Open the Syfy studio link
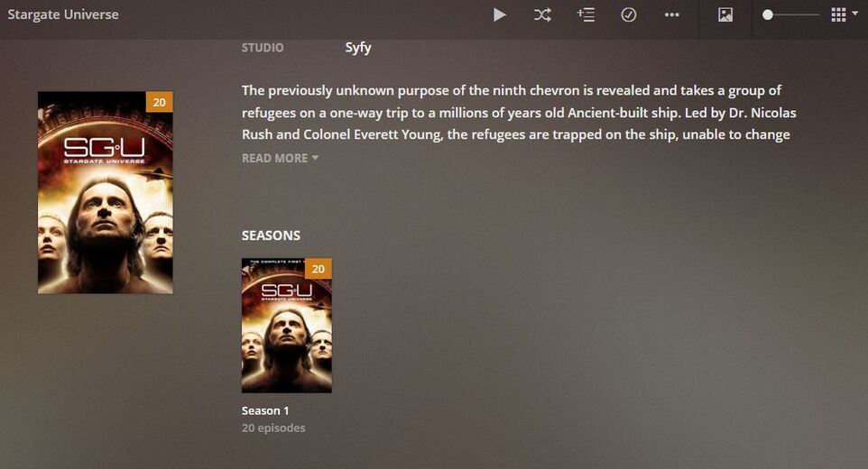This screenshot has width=868, height=469. [x=358, y=48]
